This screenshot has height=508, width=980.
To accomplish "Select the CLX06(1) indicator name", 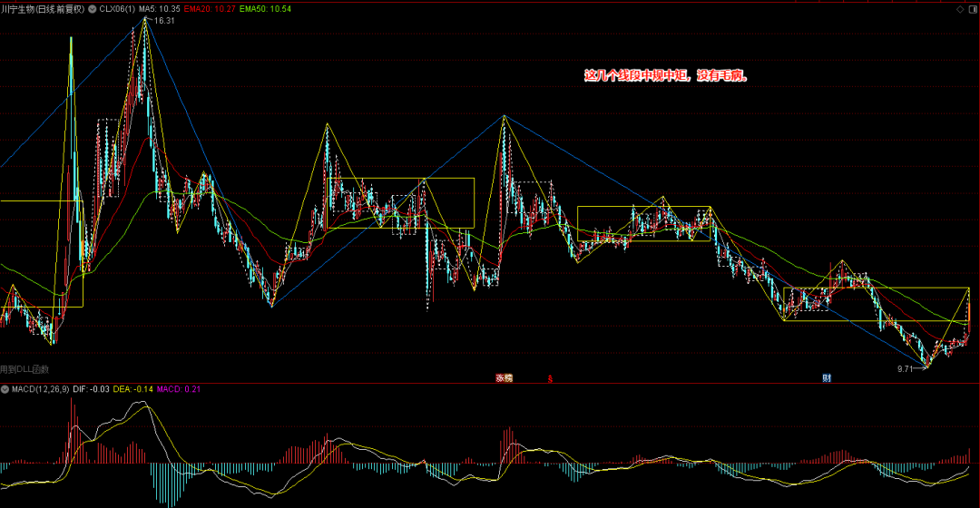I will [117, 9].
